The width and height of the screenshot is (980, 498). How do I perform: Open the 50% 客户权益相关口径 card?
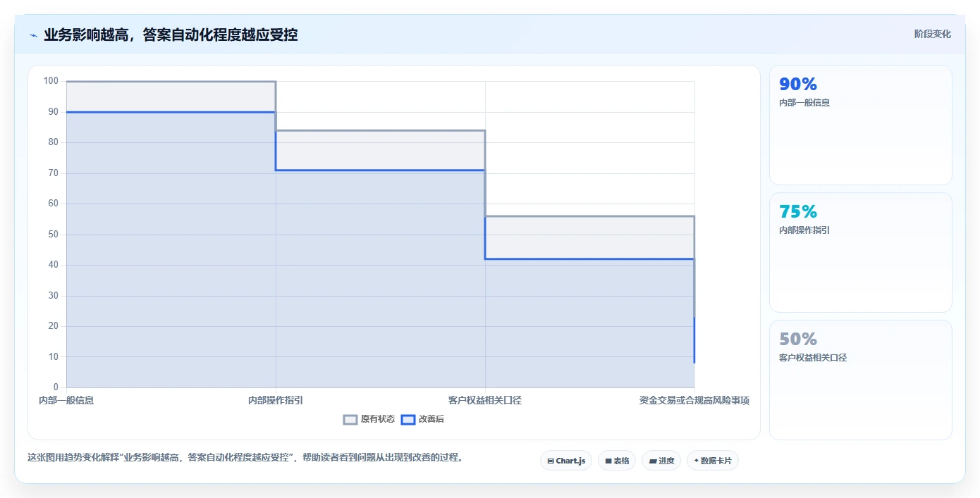tap(861, 380)
